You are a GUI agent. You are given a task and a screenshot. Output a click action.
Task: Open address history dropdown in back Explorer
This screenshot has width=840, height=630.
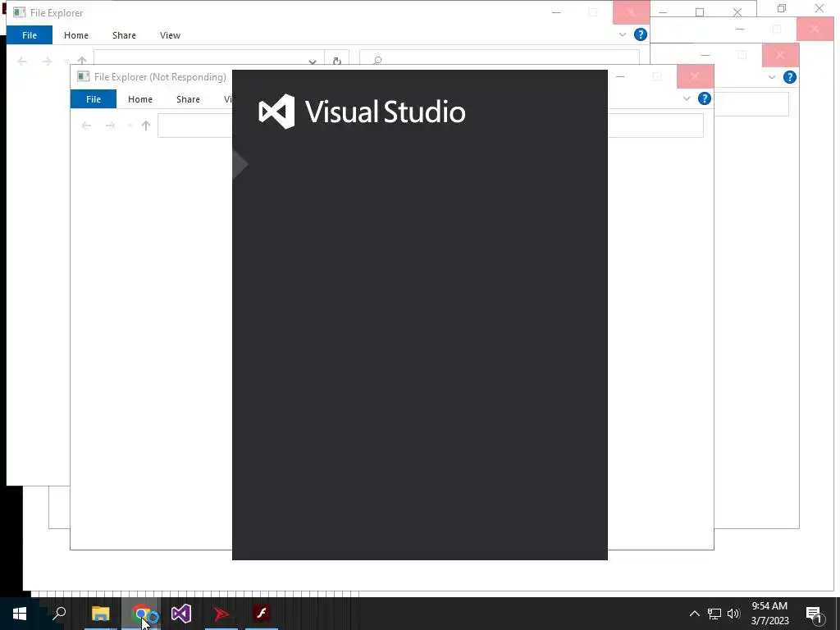(313, 62)
